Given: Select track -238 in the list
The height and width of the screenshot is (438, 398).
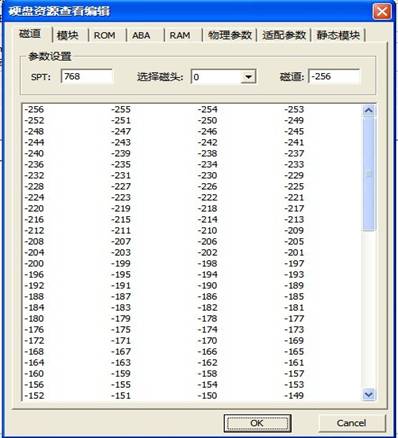Looking at the screenshot, I should click(x=207, y=153).
